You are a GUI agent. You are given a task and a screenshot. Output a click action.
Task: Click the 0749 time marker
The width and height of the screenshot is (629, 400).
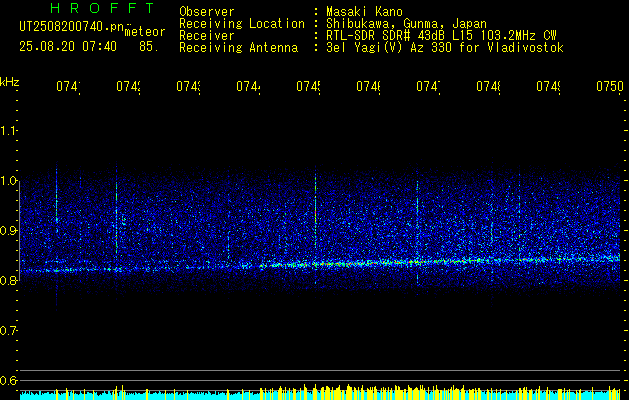[548, 86]
